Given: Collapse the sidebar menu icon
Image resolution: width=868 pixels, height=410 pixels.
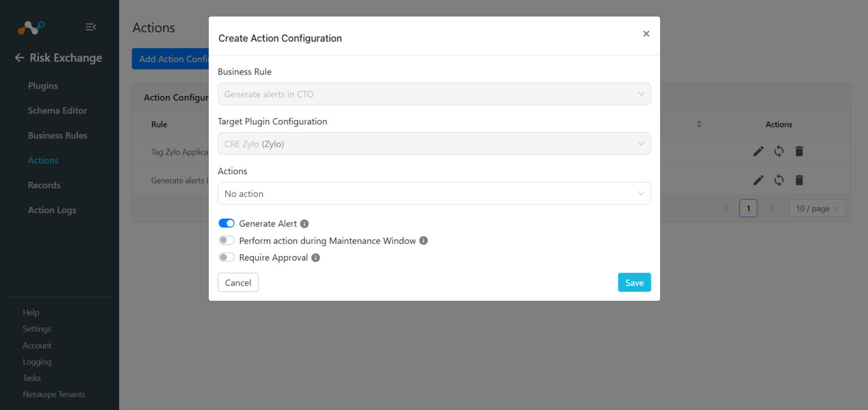Looking at the screenshot, I should (x=90, y=27).
